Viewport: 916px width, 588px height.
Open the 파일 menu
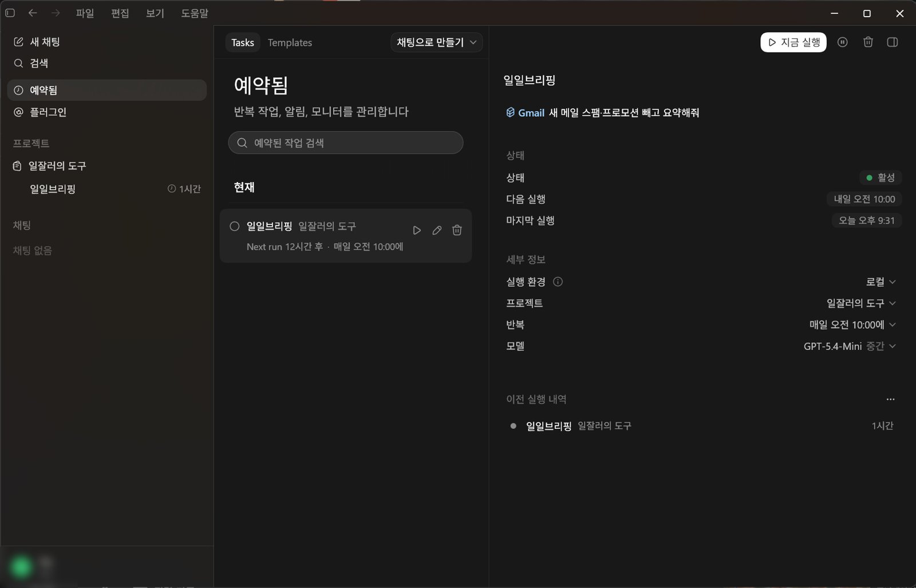(85, 13)
